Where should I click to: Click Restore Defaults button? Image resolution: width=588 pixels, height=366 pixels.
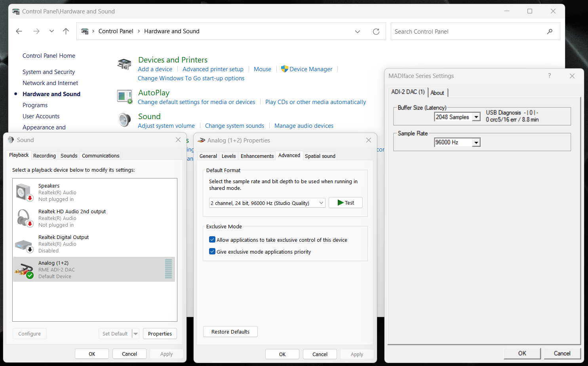tap(230, 332)
